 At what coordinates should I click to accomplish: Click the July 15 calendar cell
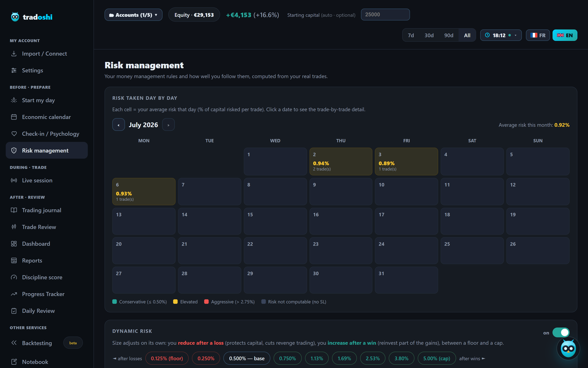[275, 221]
